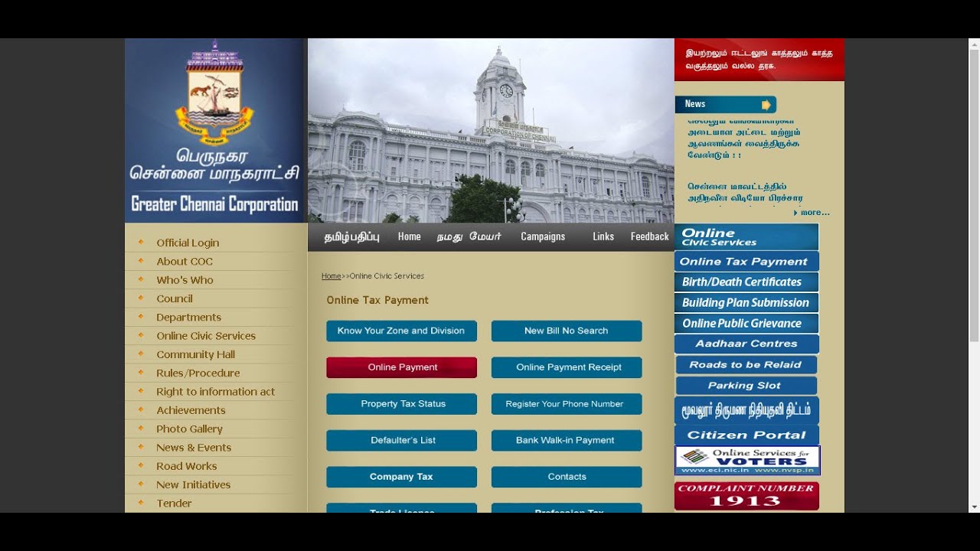The image size is (980, 551).
Task: Open Online Payment Receipt
Action: coord(567,367)
